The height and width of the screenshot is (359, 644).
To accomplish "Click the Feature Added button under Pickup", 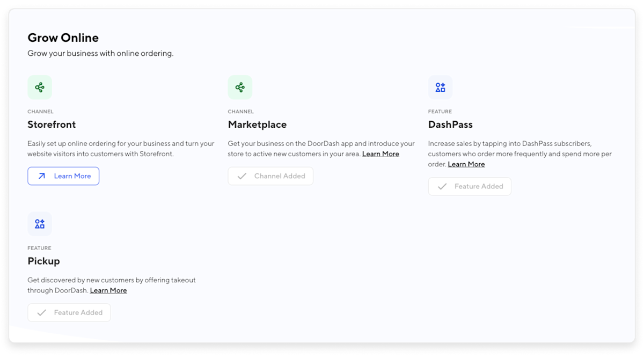I will point(69,312).
